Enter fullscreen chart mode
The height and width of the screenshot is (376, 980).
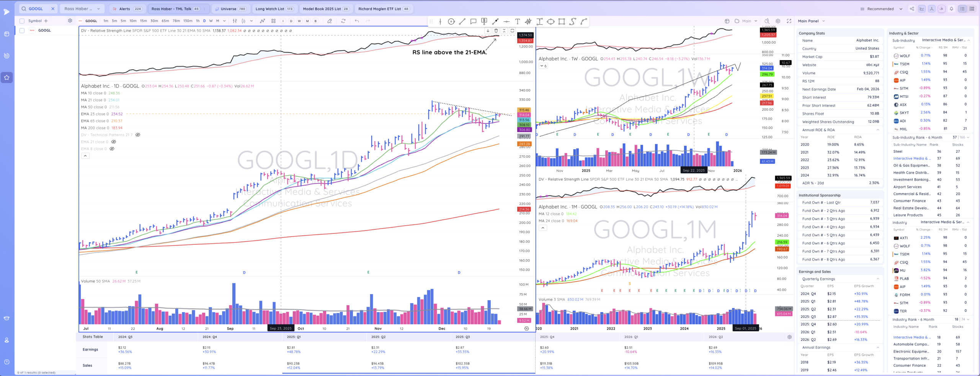[789, 21]
